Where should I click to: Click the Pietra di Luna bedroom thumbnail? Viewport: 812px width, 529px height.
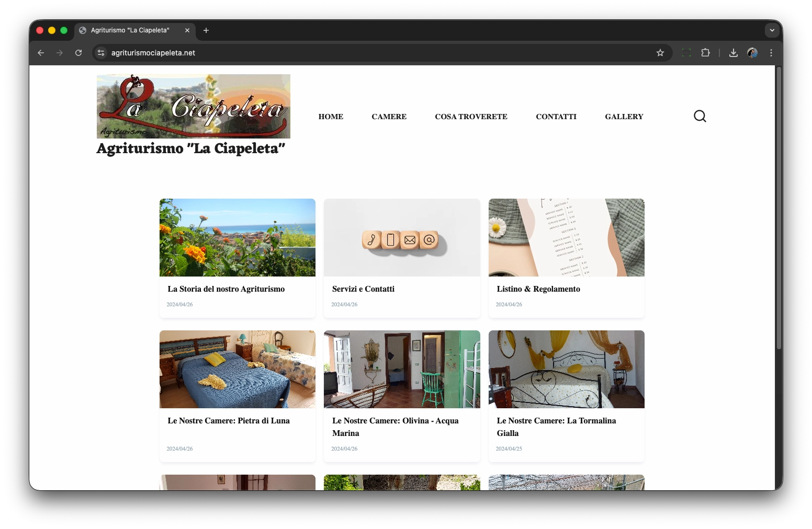click(238, 369)
